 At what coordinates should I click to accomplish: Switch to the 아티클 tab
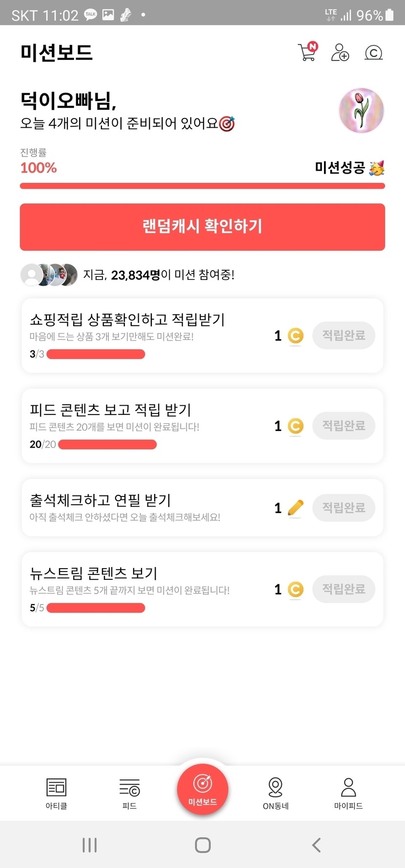(x=56, y=793)
